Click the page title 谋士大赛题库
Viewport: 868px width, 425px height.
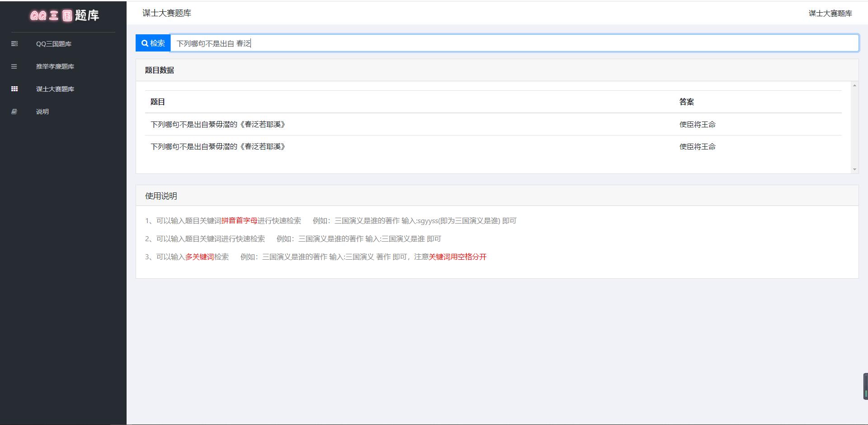(x=167, y=13)
